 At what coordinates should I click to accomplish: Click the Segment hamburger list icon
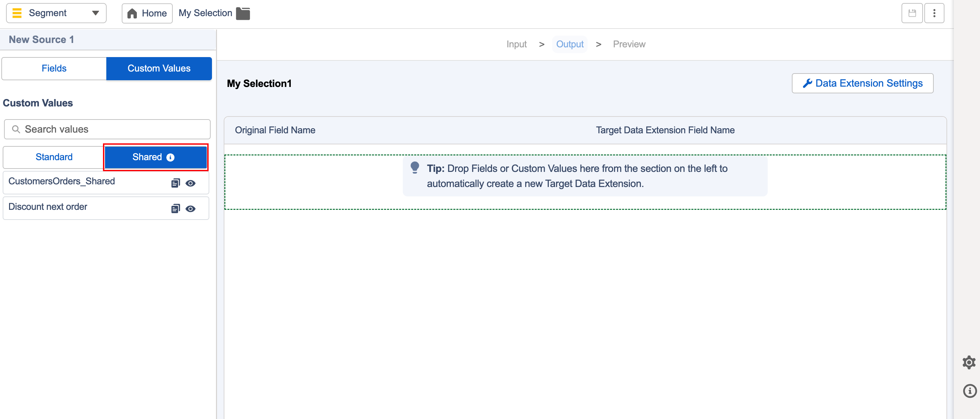click(17, 13)
